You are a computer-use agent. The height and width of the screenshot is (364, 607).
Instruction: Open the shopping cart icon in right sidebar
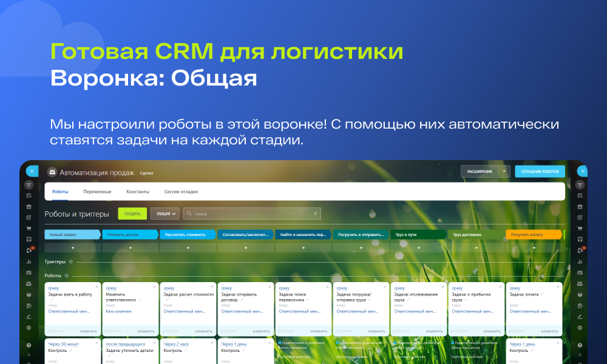(580, 229)
